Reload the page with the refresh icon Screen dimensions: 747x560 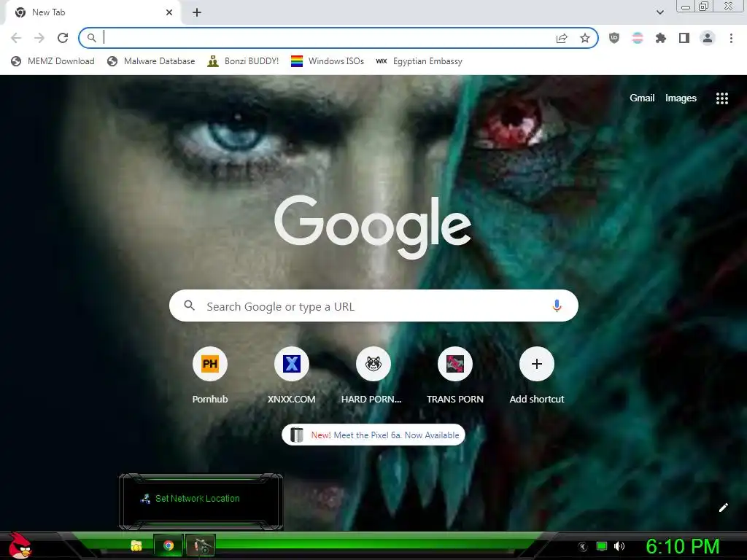tap(63, 38)
